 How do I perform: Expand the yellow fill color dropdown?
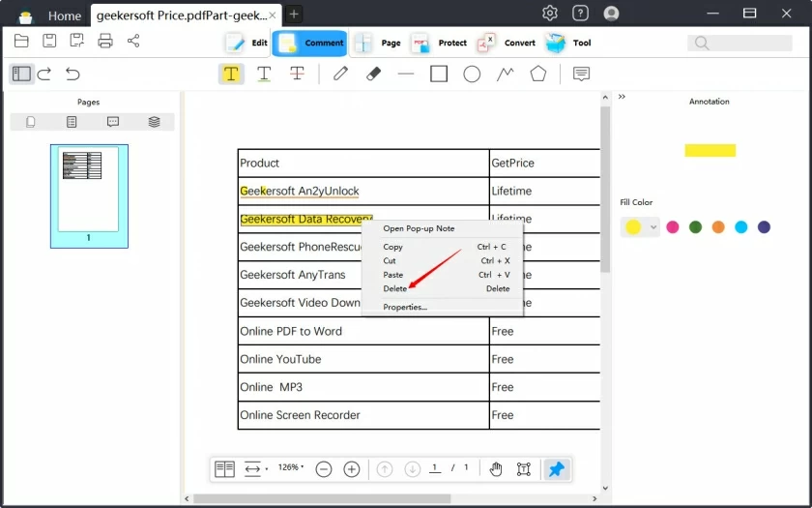[653, 227]
